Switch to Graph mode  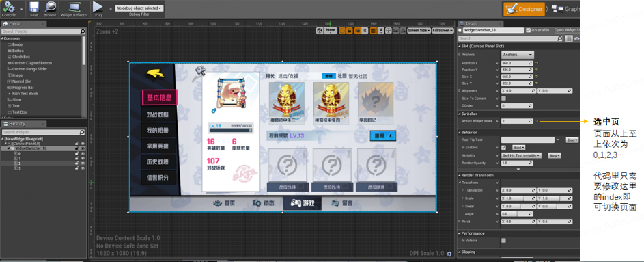click(566, 9)
